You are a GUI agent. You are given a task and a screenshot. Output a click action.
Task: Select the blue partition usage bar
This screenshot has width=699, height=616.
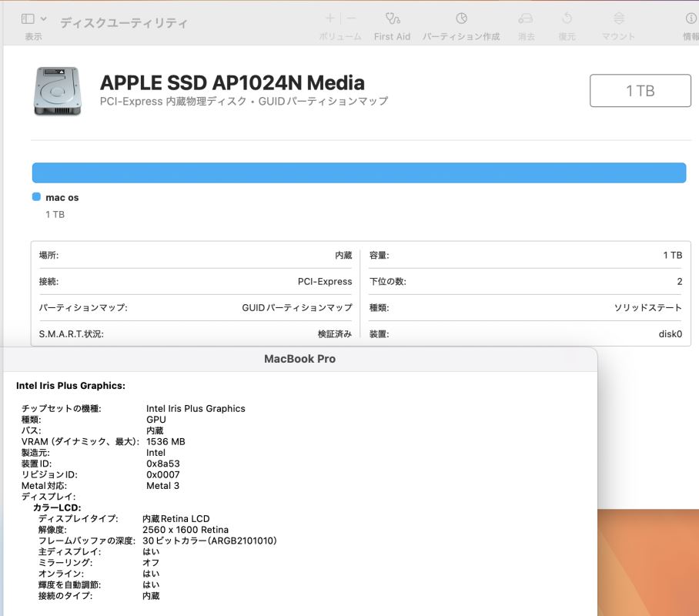pos(359,172)
